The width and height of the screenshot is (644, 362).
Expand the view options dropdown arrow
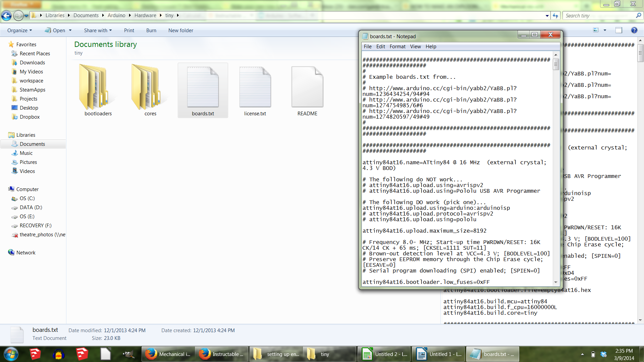coord(605,30)
